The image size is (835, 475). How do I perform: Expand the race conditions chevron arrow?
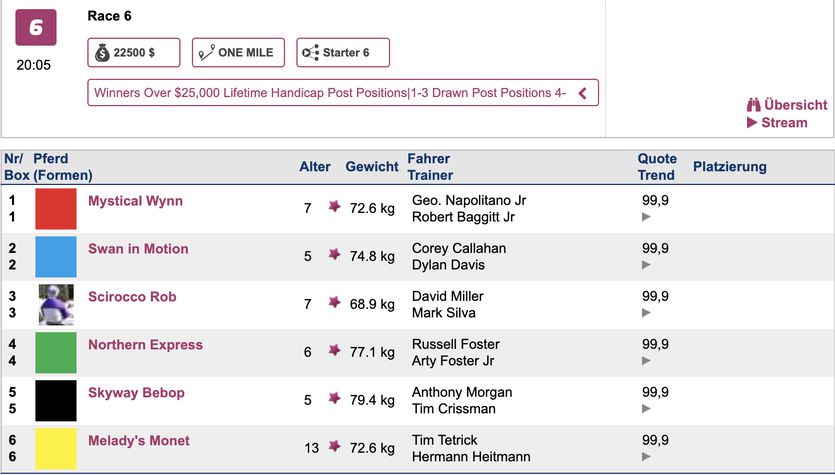tap(583, 93)
